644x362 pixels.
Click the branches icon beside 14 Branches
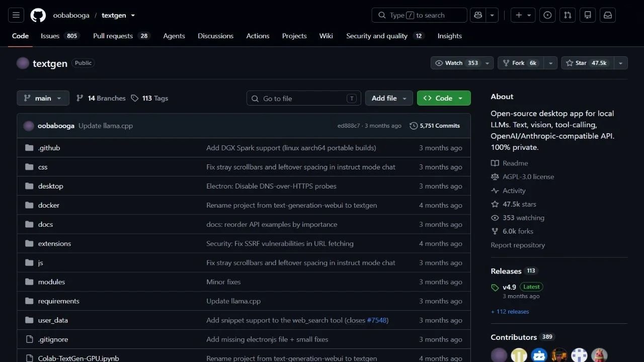click(x=80, y=98)
